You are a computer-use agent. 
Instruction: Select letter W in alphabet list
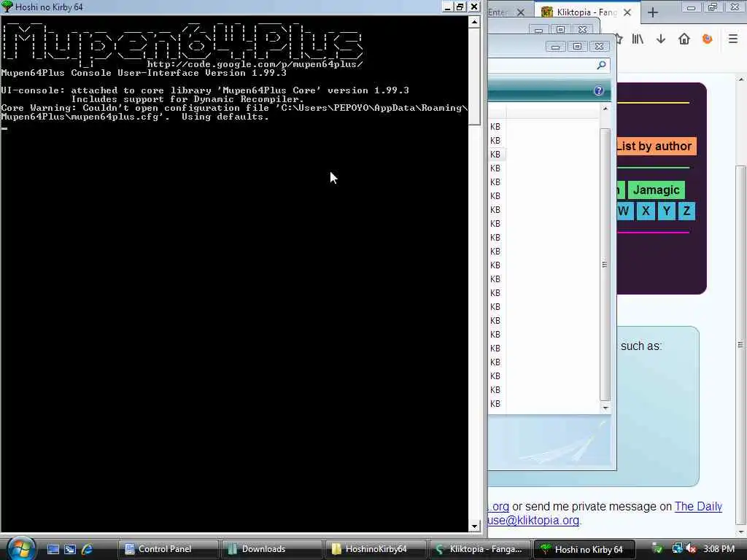(624, 211)
